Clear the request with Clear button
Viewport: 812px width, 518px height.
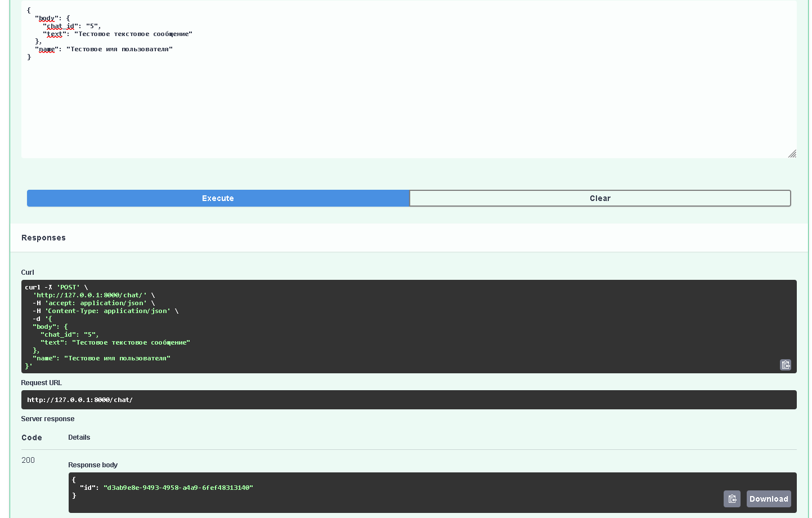(x=600, y=198)
